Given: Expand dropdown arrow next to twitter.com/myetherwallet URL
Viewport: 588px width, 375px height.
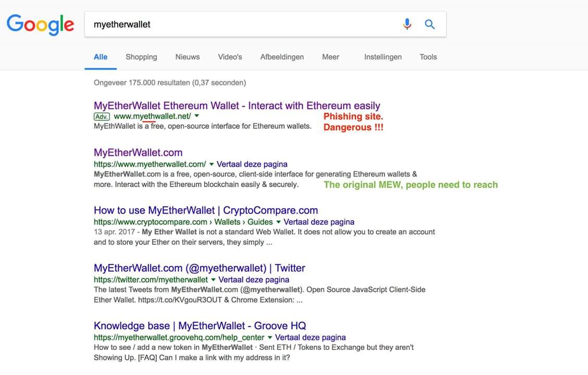Looking at the screenshot, I should (x=212, y=280).
